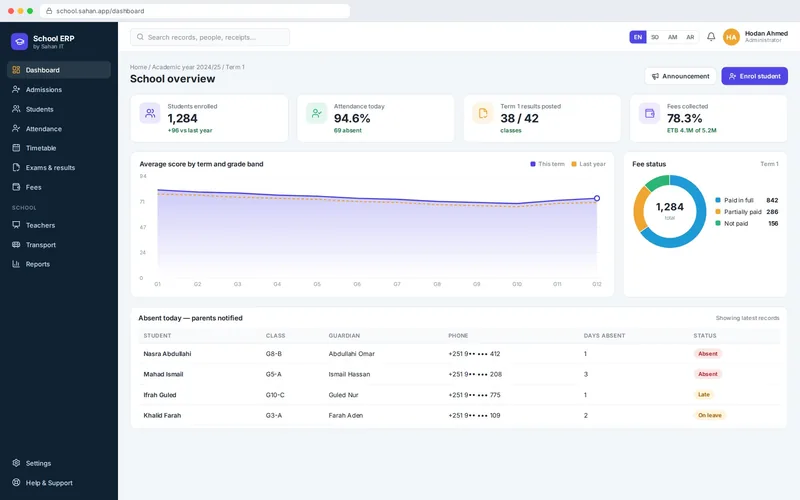Click the Fees wallet icon in sidebar
The width and height of the screenshot is (800, 500).
(16, 187)
